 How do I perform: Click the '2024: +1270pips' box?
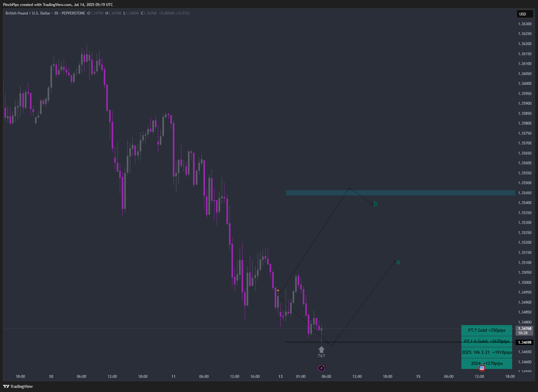click(x=487, y=364)
